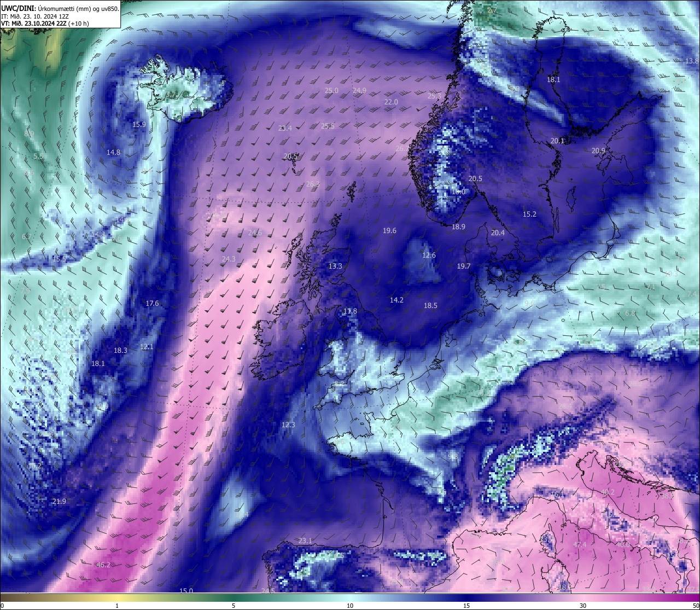Click the 23.1 value north of Spain
700x610 pixels.
[x=305, y=541]
